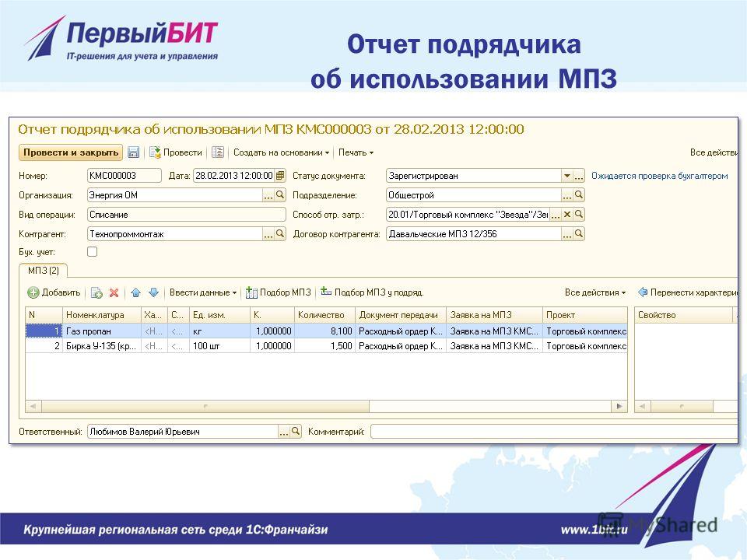Click the Документ передачи column header
This screenshot has width=747, height=560.
pyautogui.click(x=401, y=315)
